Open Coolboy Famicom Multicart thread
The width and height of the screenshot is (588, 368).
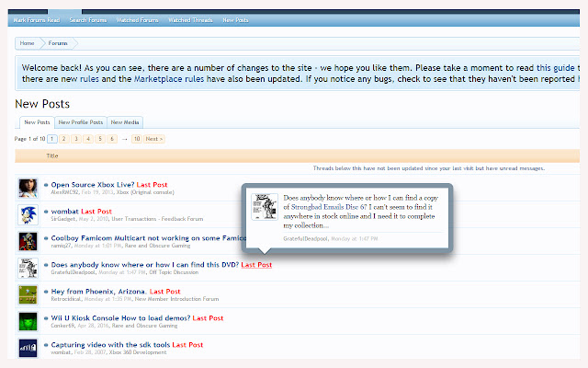(x=149, y=238)
